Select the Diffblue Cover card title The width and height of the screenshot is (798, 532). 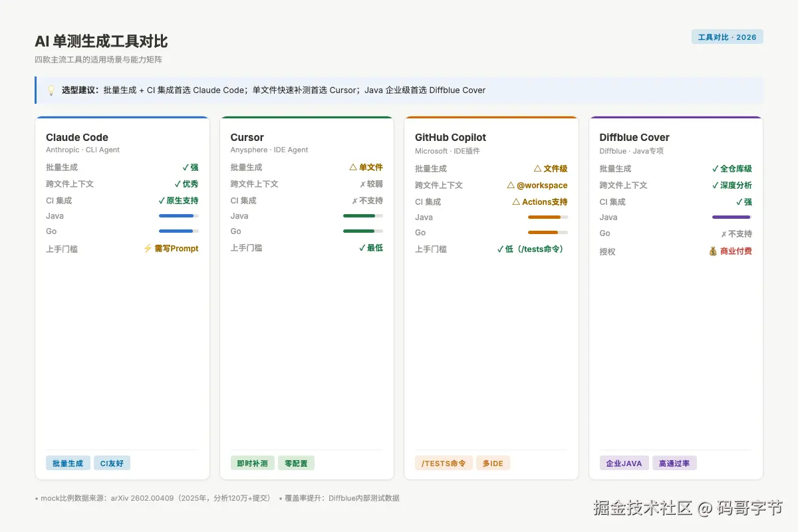[x=634, y=138]
